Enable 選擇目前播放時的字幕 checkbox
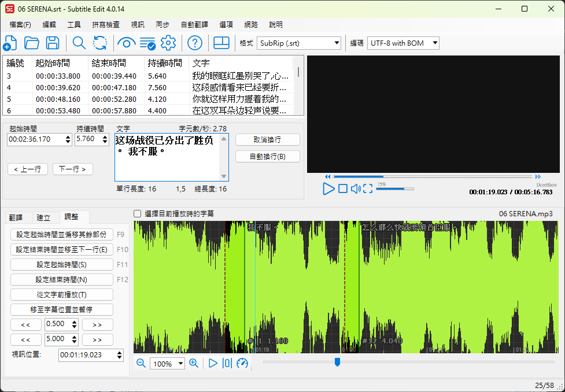The image size is (565, 392). coord(137,214)
